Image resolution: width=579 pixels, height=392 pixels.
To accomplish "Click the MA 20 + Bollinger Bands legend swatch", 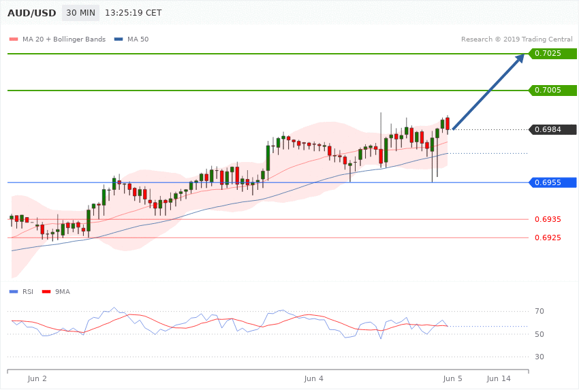I will 14,39.
